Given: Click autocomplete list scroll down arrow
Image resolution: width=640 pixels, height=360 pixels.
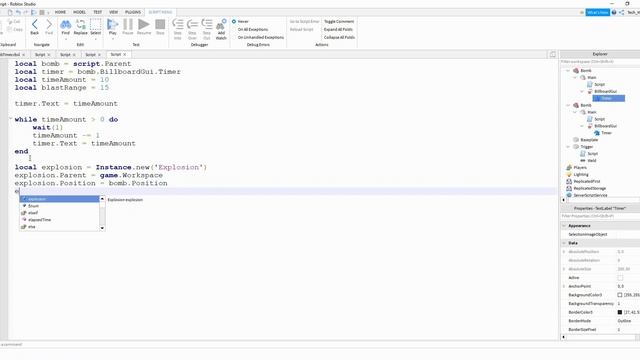Looking at the screenshot, I should [102, 228].
